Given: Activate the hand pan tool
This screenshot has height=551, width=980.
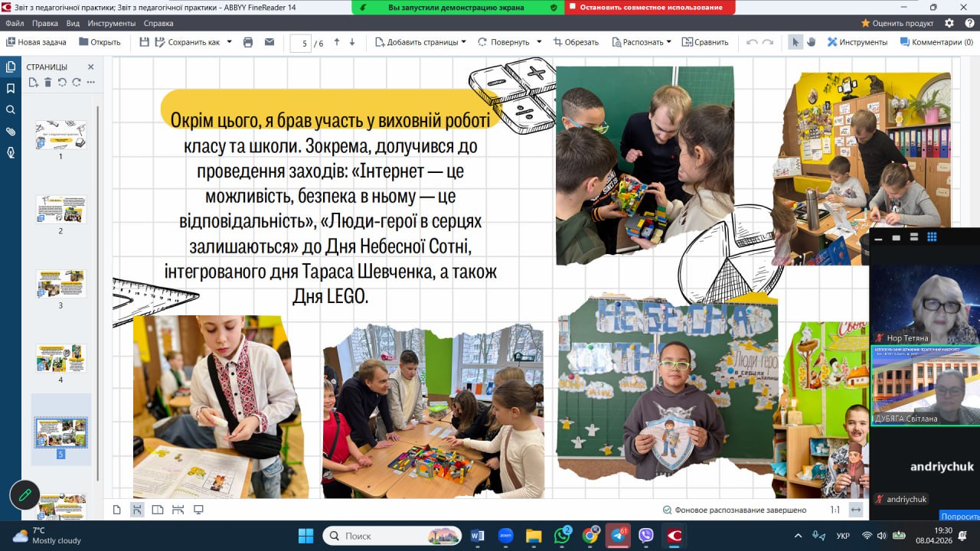Looking at the screenshot, I should [x=812, y=42].
